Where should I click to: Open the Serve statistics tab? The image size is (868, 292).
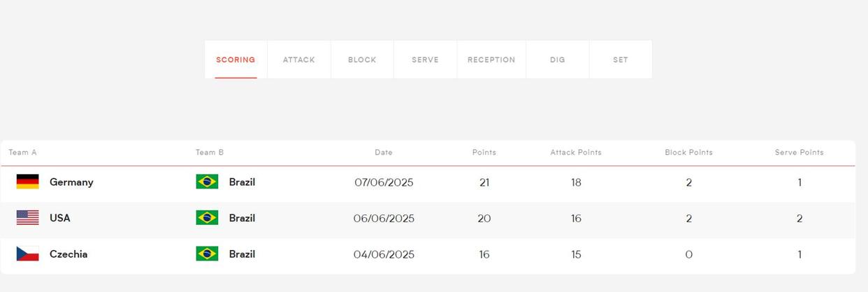click(425, 59)
